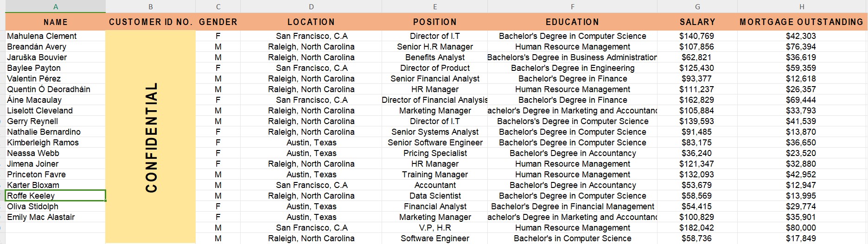Select the EDUCATION header cell
The image size is (868, 244).
572,22
